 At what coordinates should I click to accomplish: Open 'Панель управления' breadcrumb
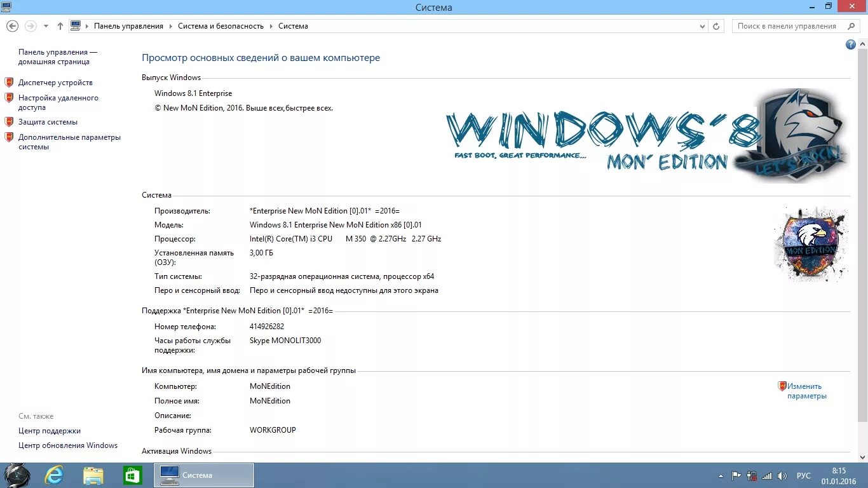tap(128, 26)
